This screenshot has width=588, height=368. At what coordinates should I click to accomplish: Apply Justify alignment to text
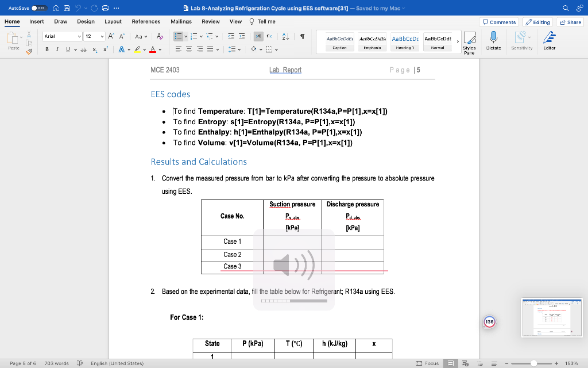(210, 49)
